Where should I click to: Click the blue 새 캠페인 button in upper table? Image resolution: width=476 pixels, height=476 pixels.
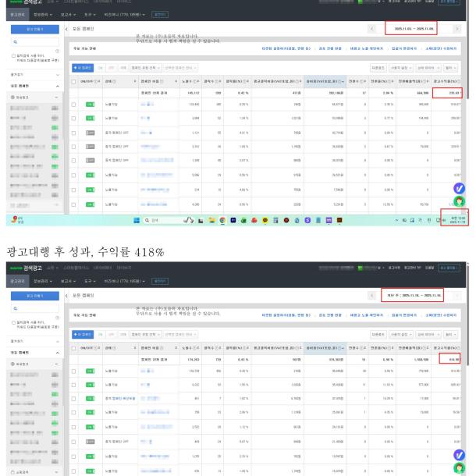pos(83,69)
